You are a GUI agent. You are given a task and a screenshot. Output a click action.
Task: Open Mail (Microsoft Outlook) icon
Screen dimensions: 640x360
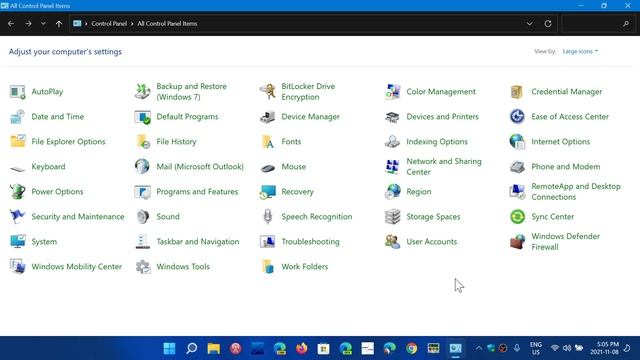point(142,167)
